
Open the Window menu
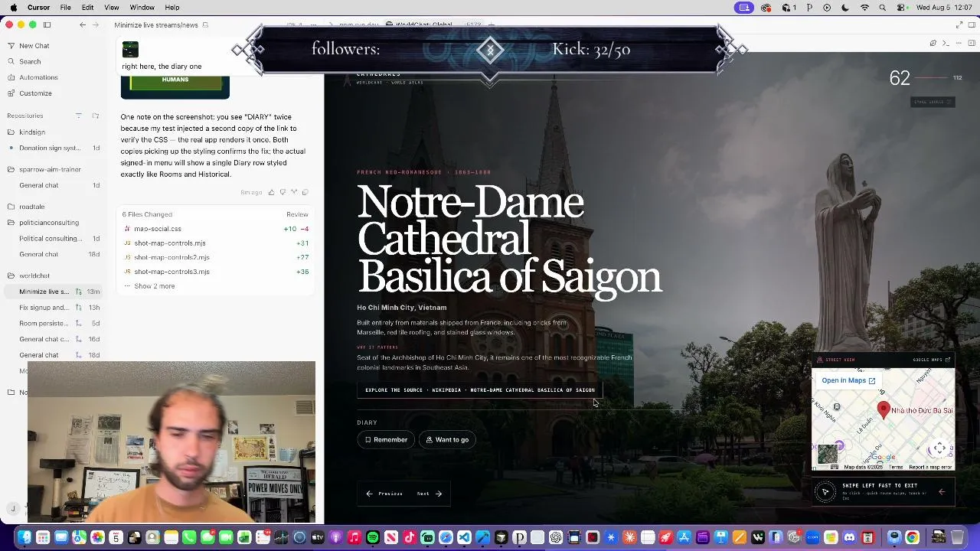coord(142,8)
